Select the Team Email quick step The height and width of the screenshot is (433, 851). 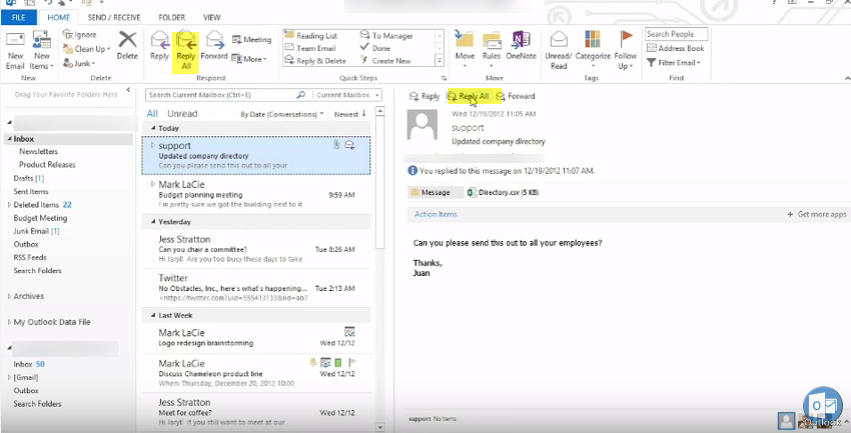(x=310, y=48)
